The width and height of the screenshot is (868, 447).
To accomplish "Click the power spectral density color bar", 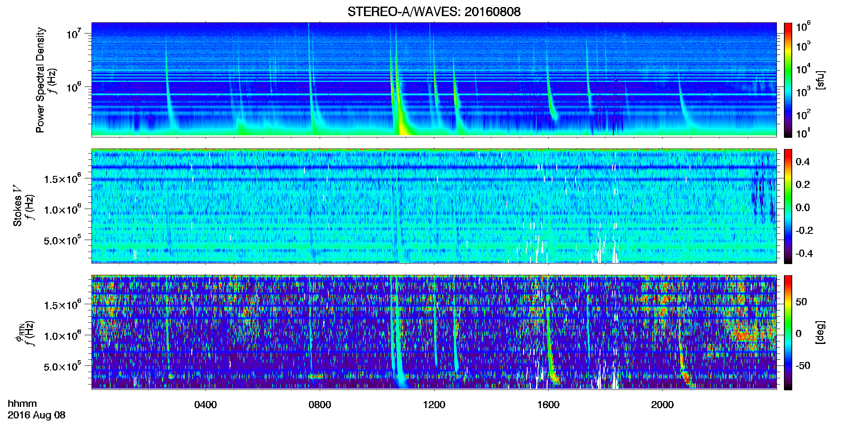I will click(x=788, y=80).
